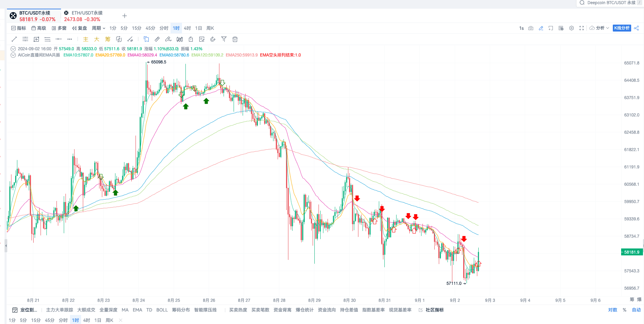
Task: Open the 定位到 date locator
Action: (x=25, y=310)
